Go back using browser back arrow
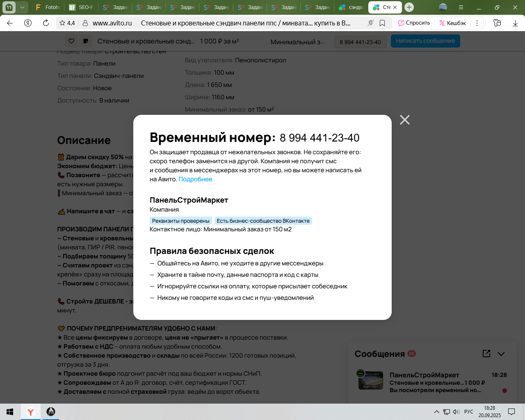The height and width of the screenshot is (420, 525). pyautogui.click(x=10, y=23)
